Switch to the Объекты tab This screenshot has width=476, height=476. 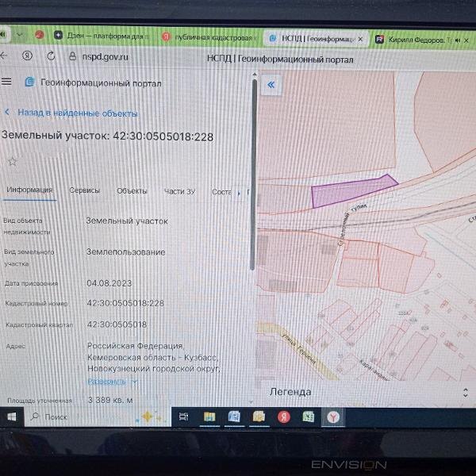(132, 191)
